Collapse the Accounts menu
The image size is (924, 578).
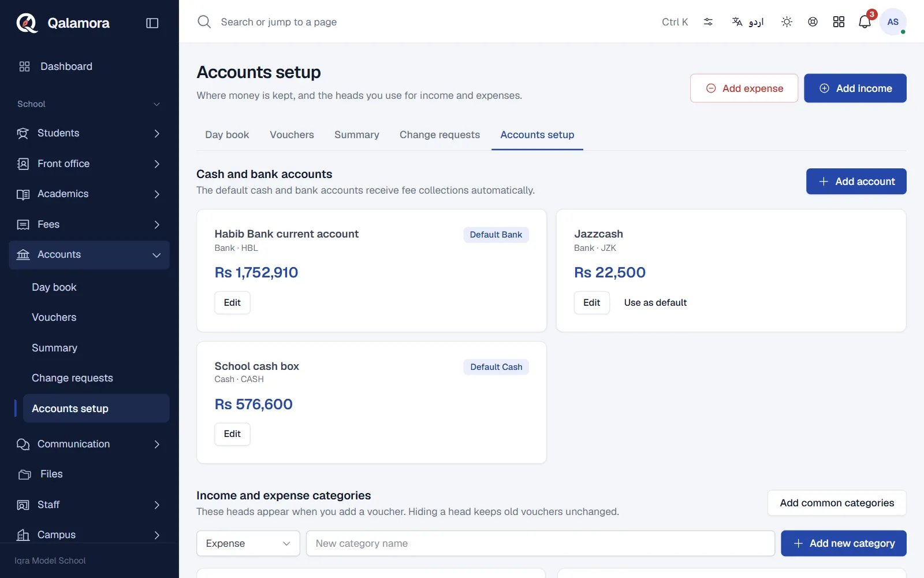90,255
